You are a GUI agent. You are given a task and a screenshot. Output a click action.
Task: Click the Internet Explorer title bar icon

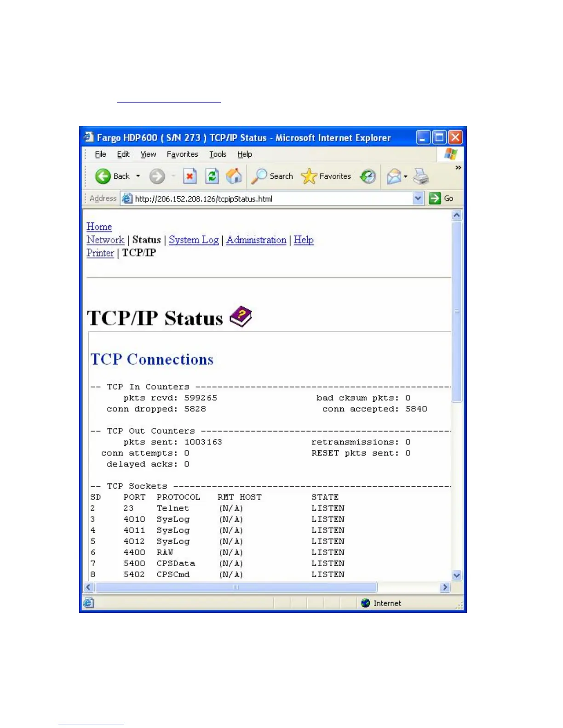point(88,137)
